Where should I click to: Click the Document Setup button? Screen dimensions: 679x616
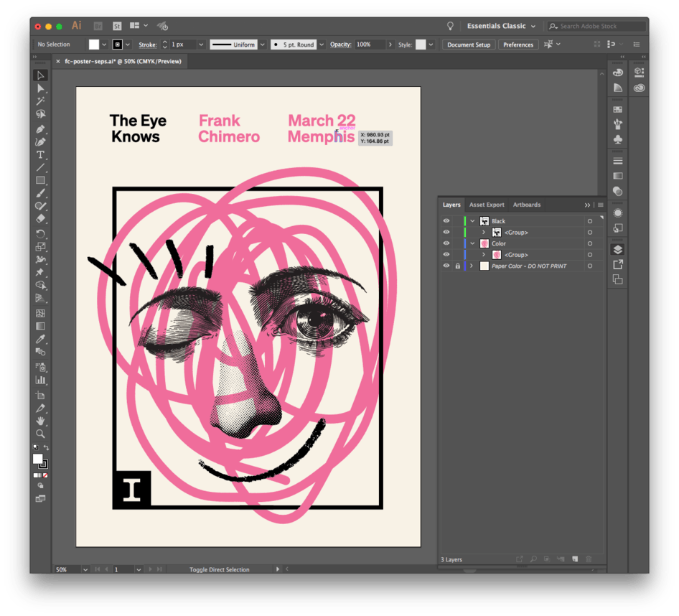pos(468,45)
